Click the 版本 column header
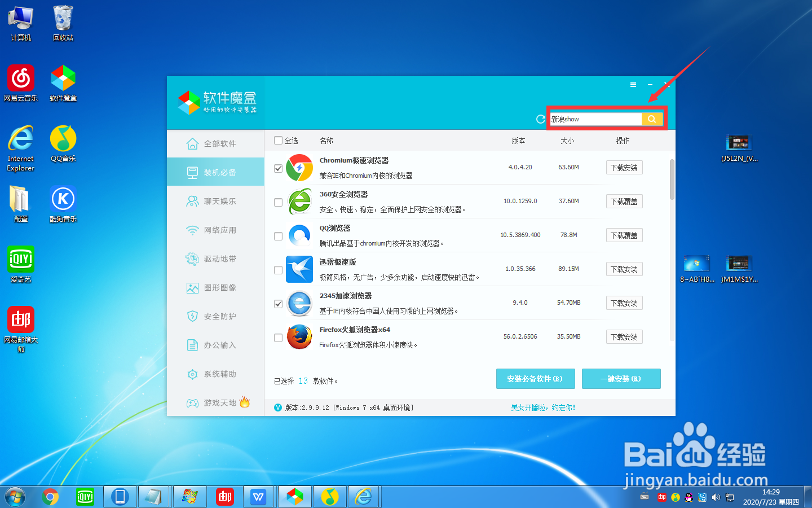 (519, 141)
